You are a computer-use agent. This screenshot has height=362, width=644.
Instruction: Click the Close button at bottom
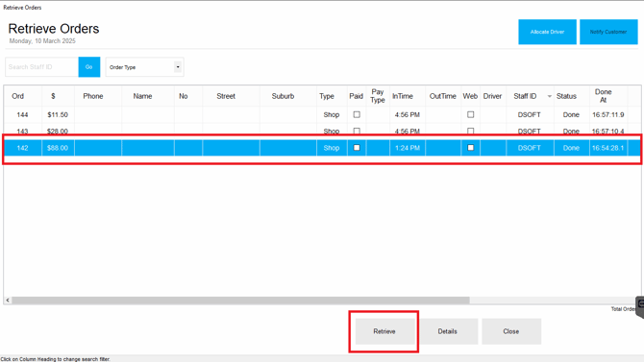tap(511, 331)
